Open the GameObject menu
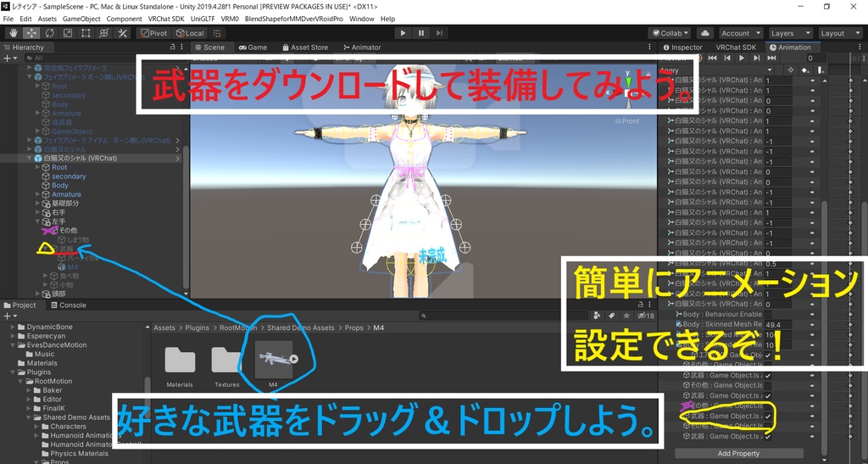Screen dimensions: 868x464 pyautogui.click(x=81, y=19)
